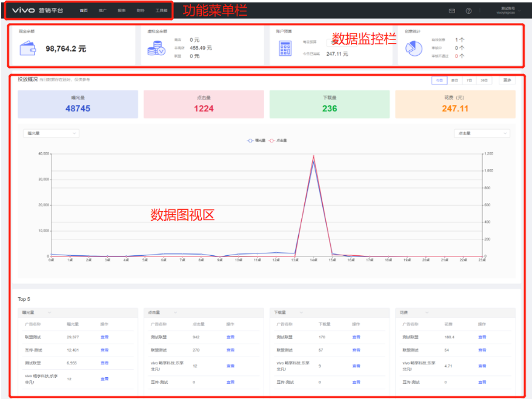Open the right chart metric dropdown 点击量
Viewport: 532px width, 399px height.
pos(481,133)
